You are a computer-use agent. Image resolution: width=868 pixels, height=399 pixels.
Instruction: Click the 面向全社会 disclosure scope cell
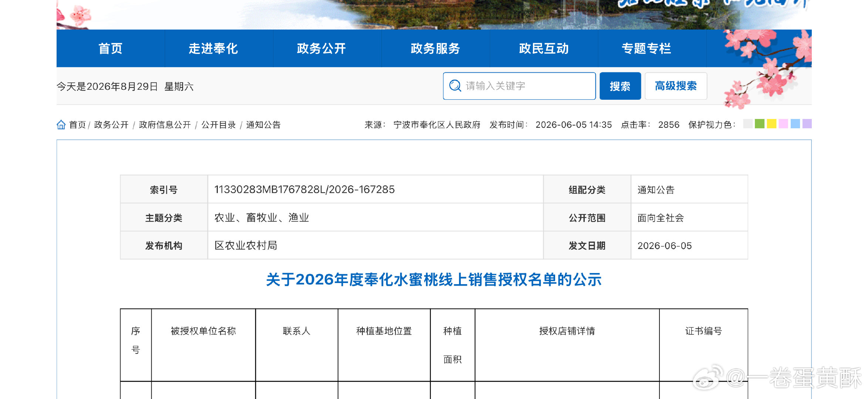coord(689,218)
